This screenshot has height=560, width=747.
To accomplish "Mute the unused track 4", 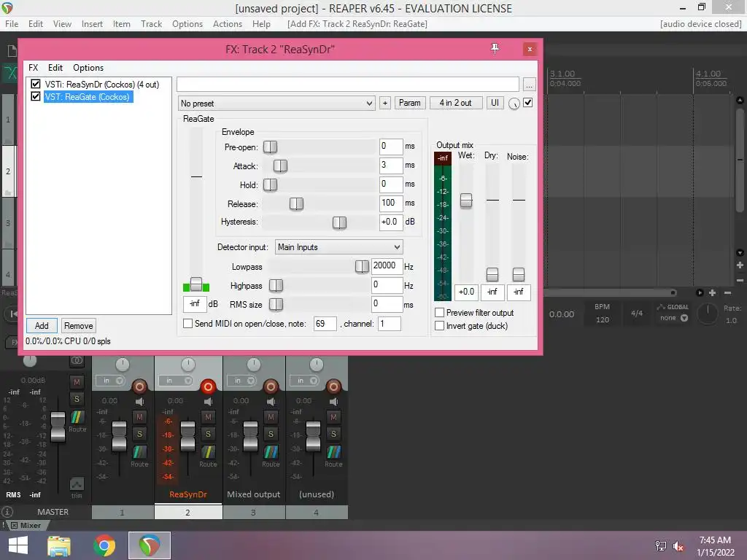I will tap(333, 417).
